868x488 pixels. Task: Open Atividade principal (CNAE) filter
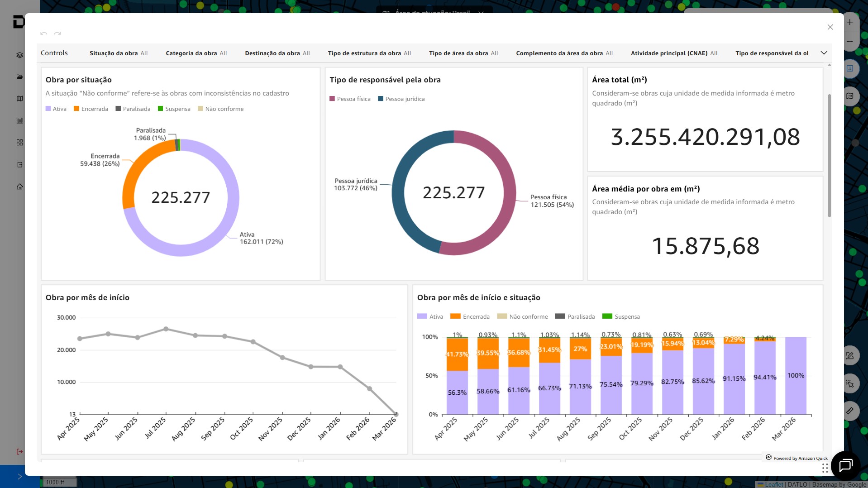pyautogui.click(x=674, y=53)
